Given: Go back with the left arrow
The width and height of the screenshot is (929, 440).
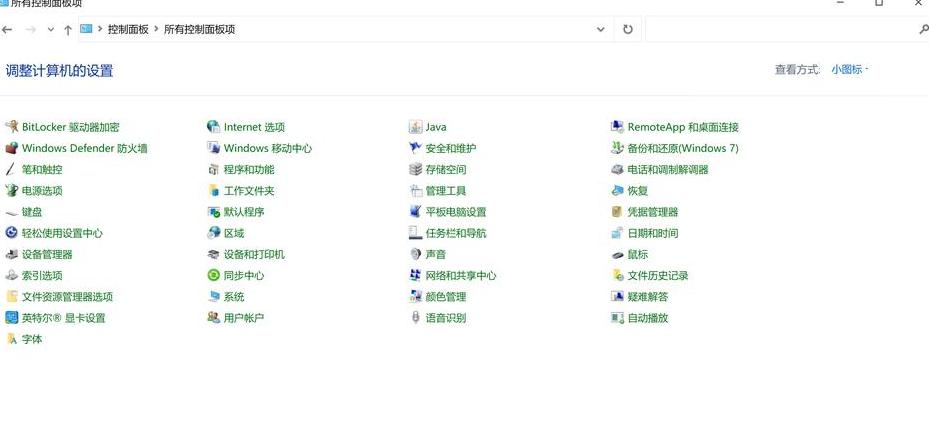Looking at the screenshot, I should (7, 29).
